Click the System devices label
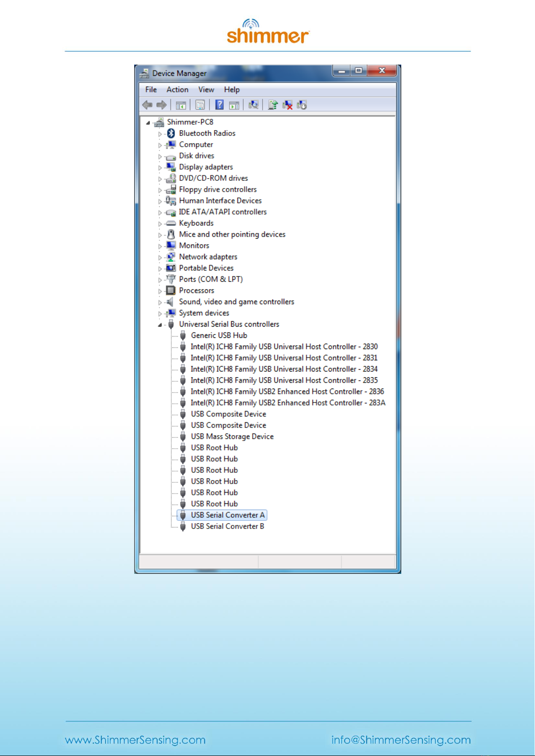Image resolution: width=535 pixels, height=756 pixels. [204, 313]
